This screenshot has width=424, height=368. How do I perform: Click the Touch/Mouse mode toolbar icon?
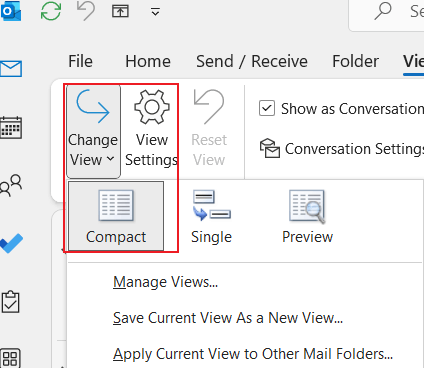(x=120, y=12)
